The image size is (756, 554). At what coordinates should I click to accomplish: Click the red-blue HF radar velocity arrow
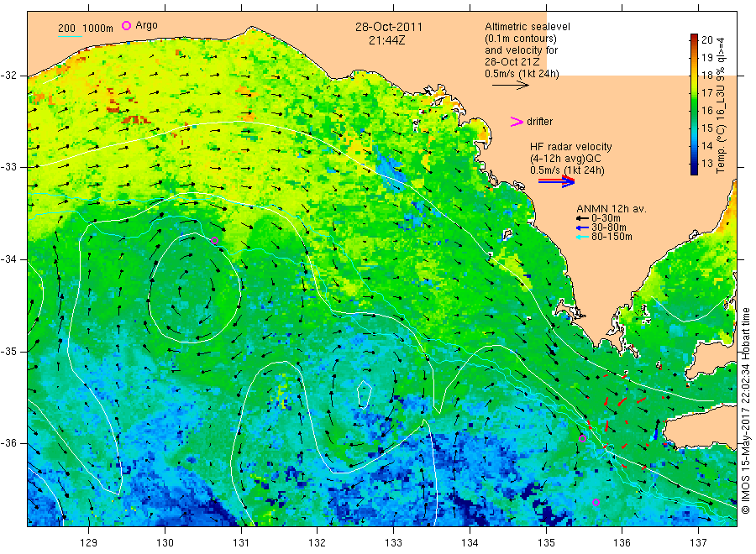(x=556, y=181)
